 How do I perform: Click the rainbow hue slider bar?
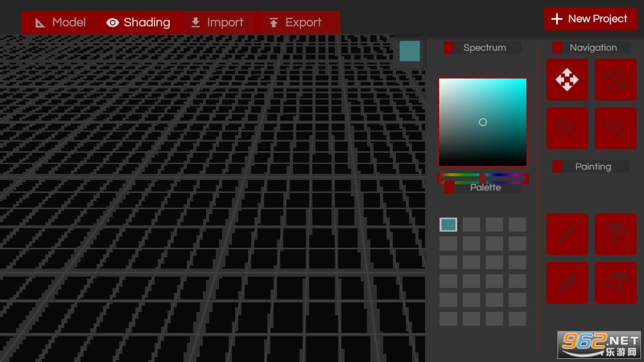pyautogui.click(x=483, y=178)
